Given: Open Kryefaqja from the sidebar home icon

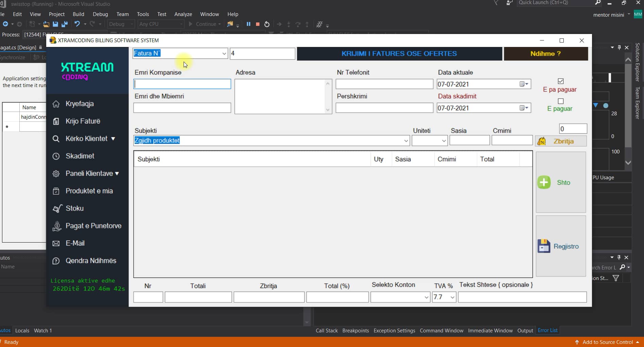Looking at the screenshot, I should [56, 104].
